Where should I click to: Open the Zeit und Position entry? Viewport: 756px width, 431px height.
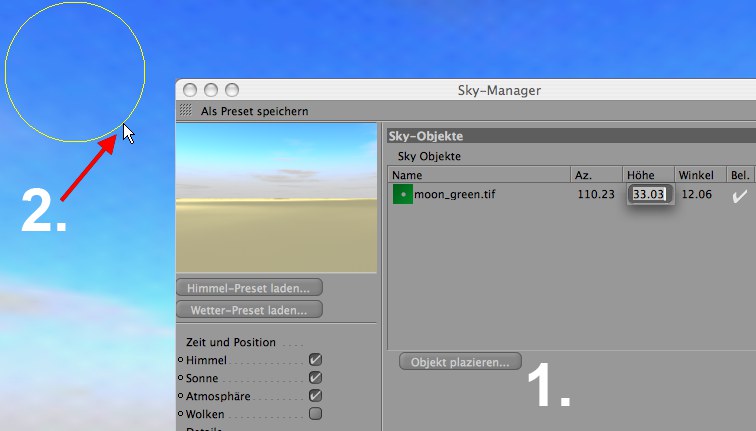[231, 342]
